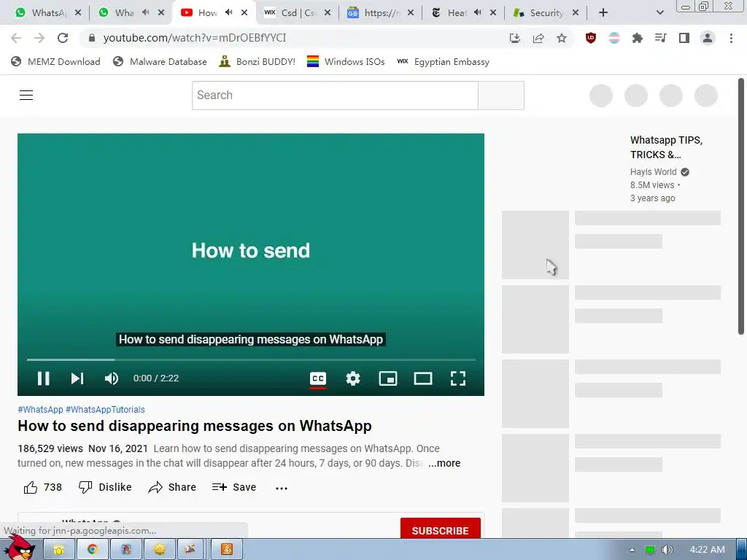The height and width of the screenshot is (560, 747).
Task: Open MEMZ Download bookmark
Action: [x=55, y=61]
